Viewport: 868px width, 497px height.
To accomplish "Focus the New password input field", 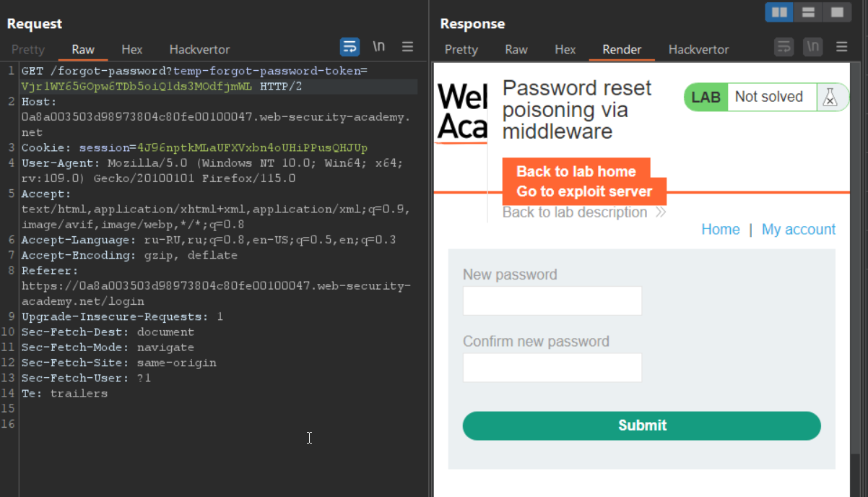I will (552, 301).
